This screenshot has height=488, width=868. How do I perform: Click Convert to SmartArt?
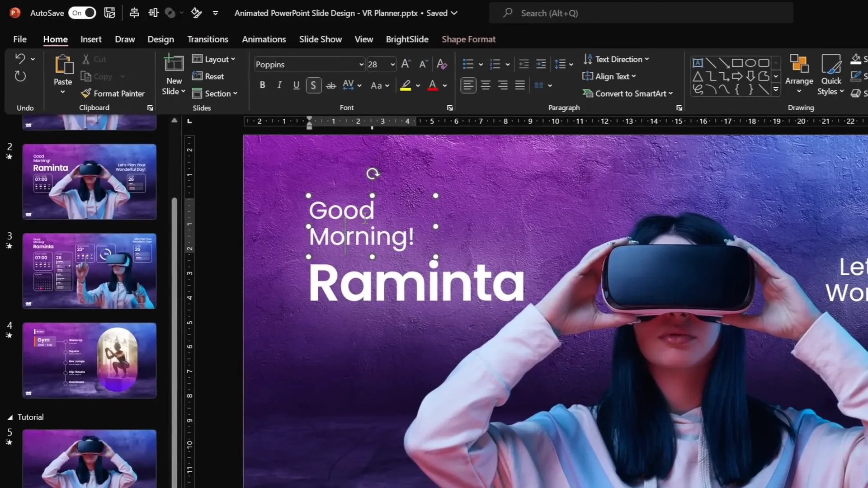[x=628, y=94]
